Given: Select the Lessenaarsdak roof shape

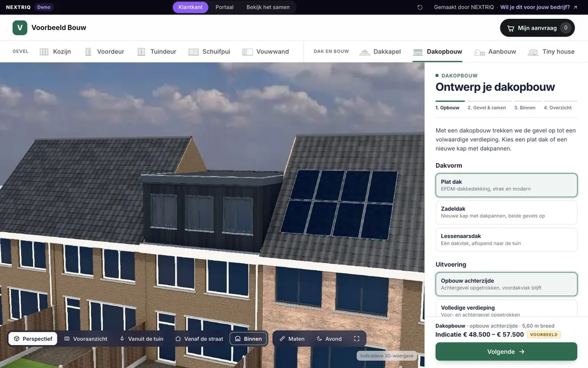Looking at the screenshot, I should (x=506, y=240).
